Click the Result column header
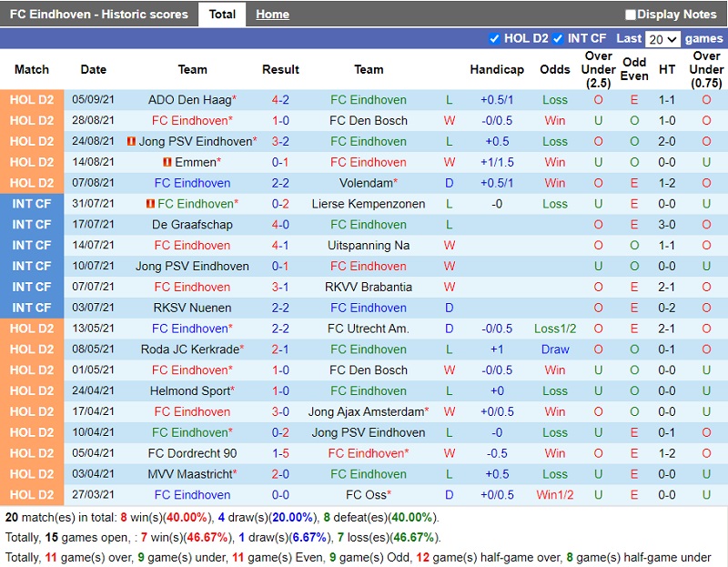 [x=280, y=70]
